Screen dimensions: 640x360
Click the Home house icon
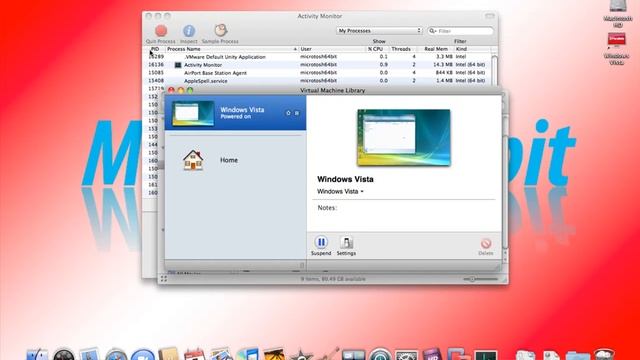tap(193, 160)
